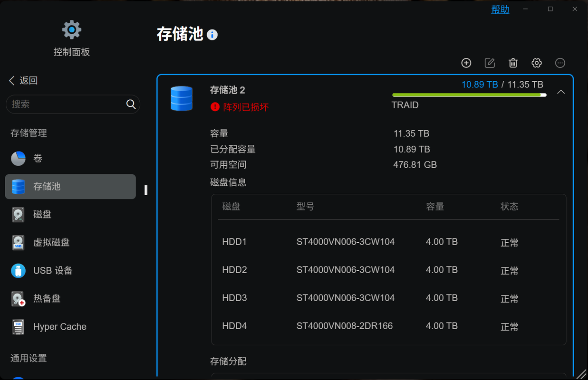Click the 存储分配 section heading
Screen dimensions: 588x380
click(228, 361)
